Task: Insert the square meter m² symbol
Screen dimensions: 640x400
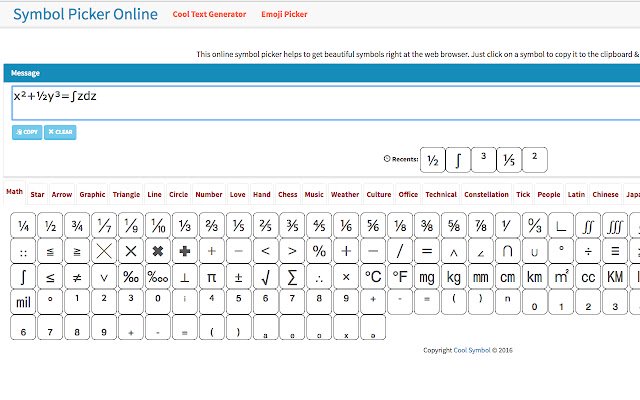Action: coord(561,277)
